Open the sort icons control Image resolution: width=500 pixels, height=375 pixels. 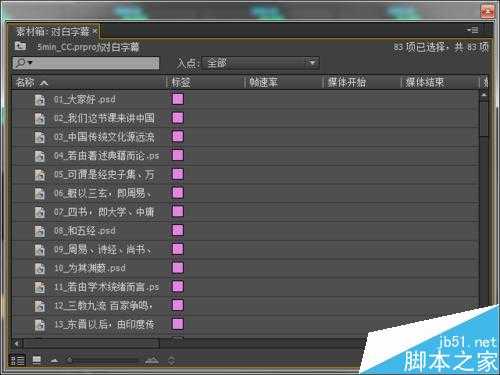coord(171,360)
